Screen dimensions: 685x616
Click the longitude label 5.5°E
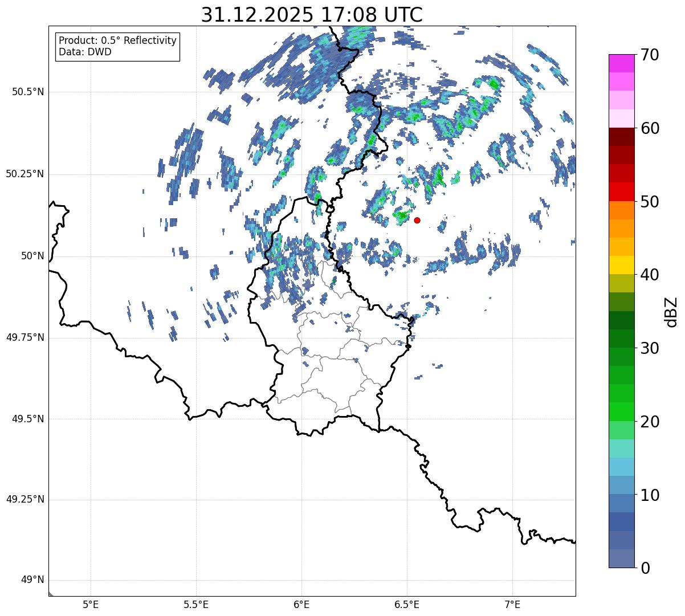tap(196, 605)
